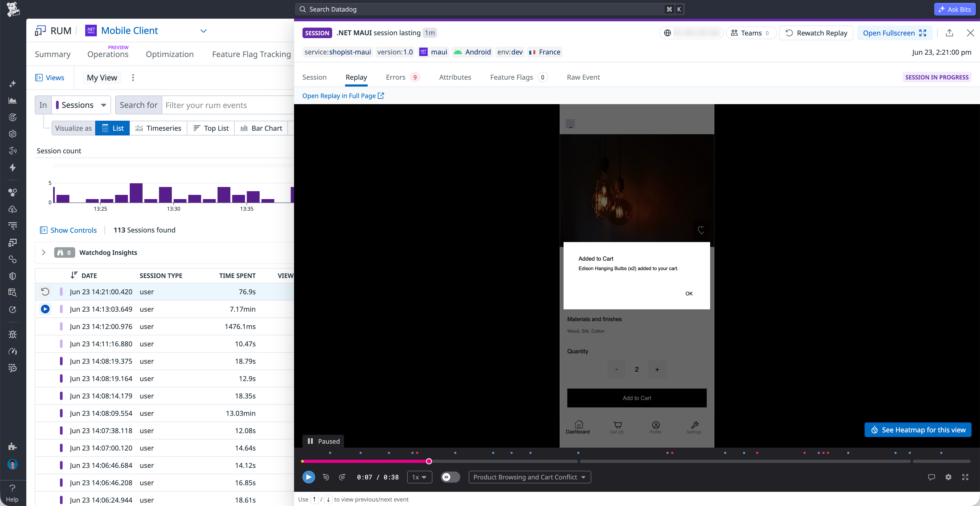Screen dimensions: 980x506
Task: Open the Sessions event type dropdown
Action: (x=81, y=105)
